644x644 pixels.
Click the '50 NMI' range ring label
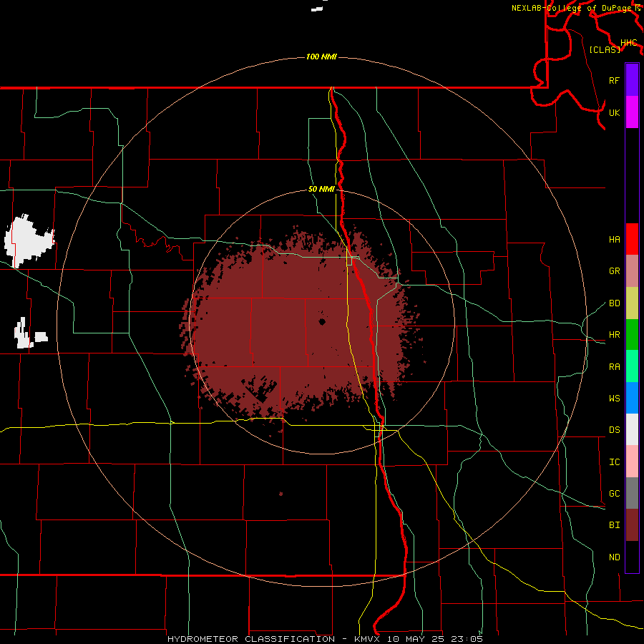321,189
